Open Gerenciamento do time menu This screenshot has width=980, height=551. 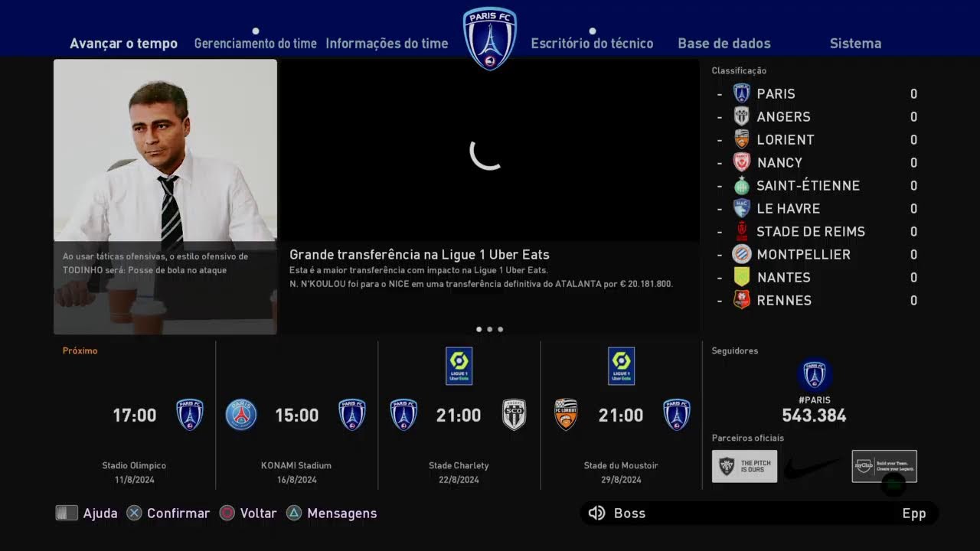click(255, 44)
